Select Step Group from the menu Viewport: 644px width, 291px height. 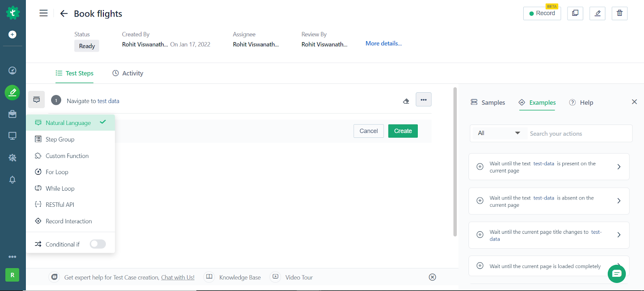(70, 139)
